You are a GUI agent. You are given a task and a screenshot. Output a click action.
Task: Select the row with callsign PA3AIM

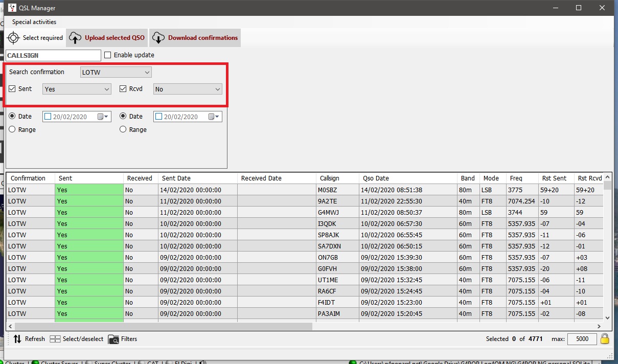305,313
